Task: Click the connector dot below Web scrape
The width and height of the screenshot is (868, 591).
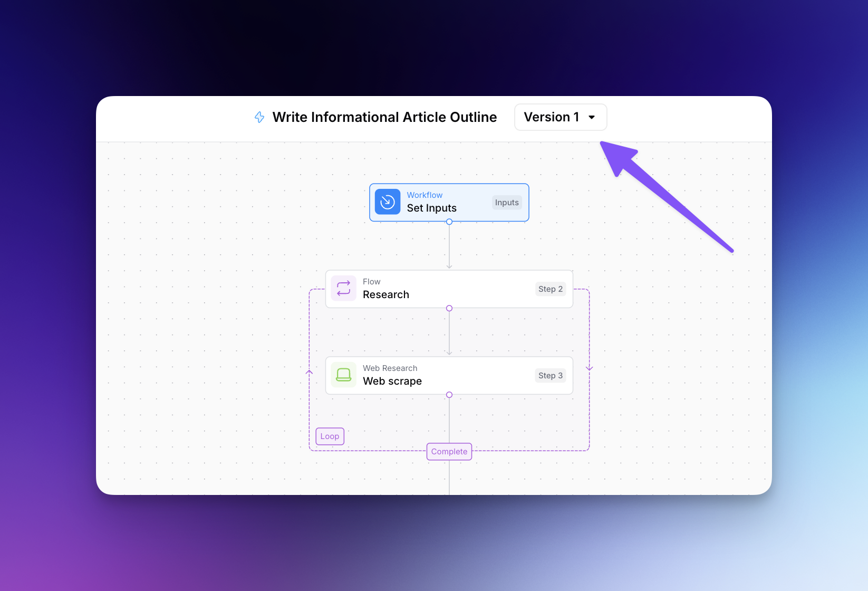Action: click(449, 395)
